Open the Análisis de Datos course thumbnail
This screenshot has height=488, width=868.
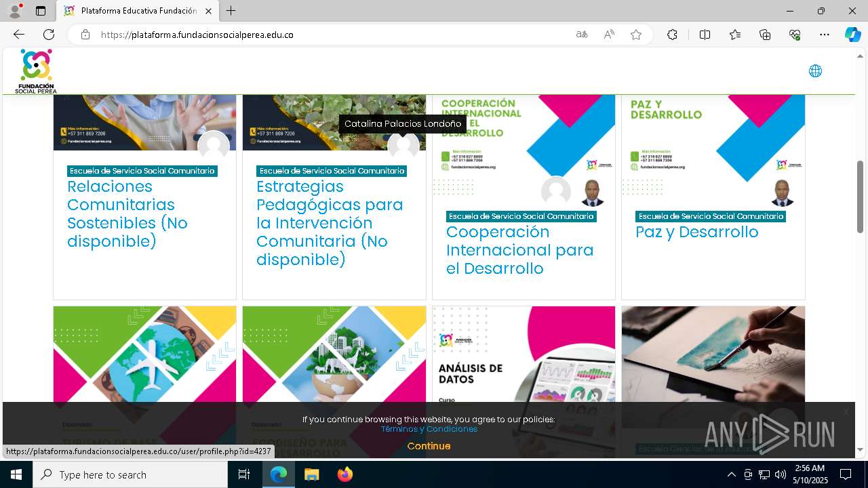coord(524,354)
